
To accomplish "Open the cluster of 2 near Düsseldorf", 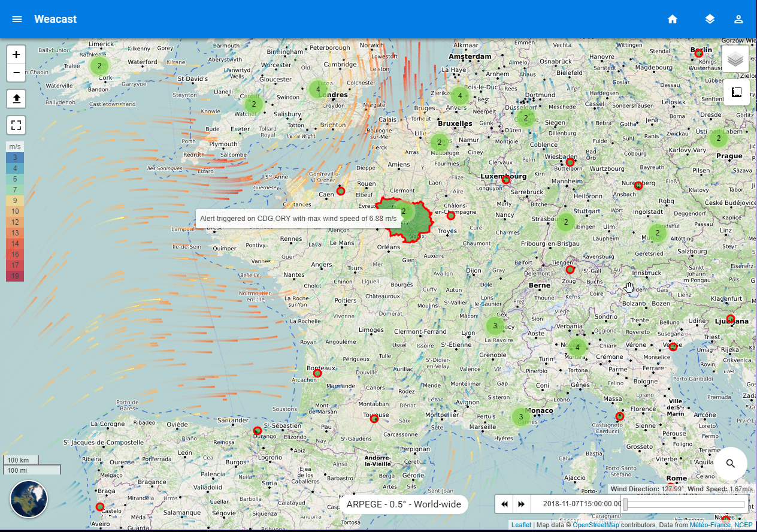I will point(526,117).
